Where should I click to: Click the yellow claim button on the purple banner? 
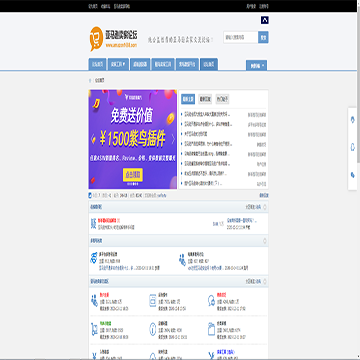133,175
